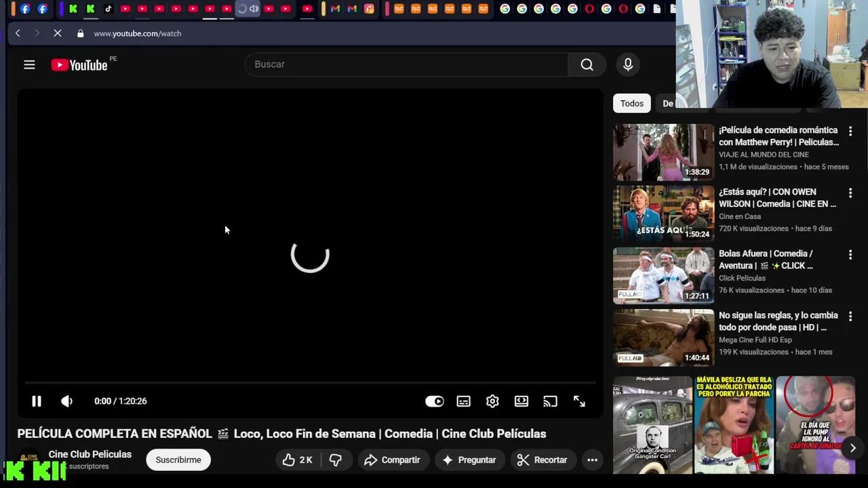The height and width of the screenshot is (488, 868).
Task: Open the 1:38:29 Matthew Perry thumbnail
Action: click(x=663, y=152)
